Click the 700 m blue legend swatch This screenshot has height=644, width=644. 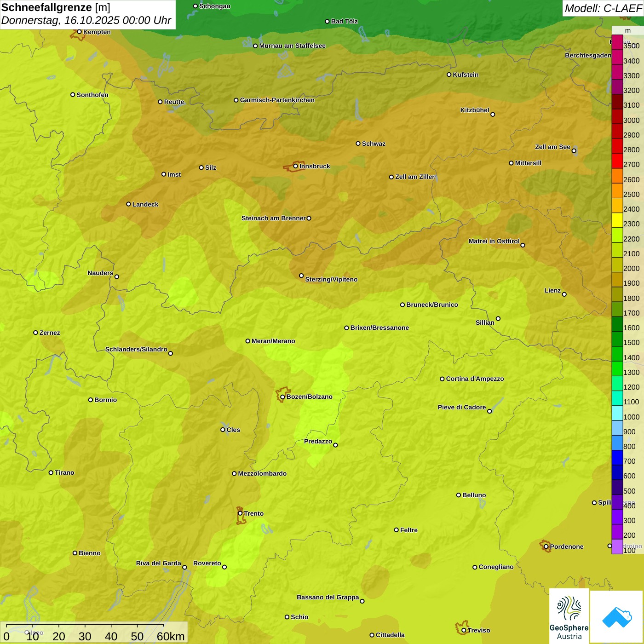tap(617, 457)
